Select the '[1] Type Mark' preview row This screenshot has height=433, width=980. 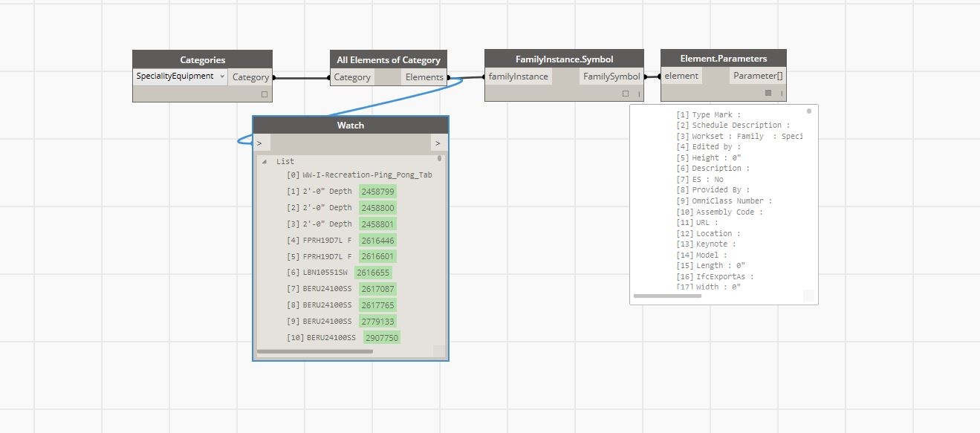[x=709, y=115]
